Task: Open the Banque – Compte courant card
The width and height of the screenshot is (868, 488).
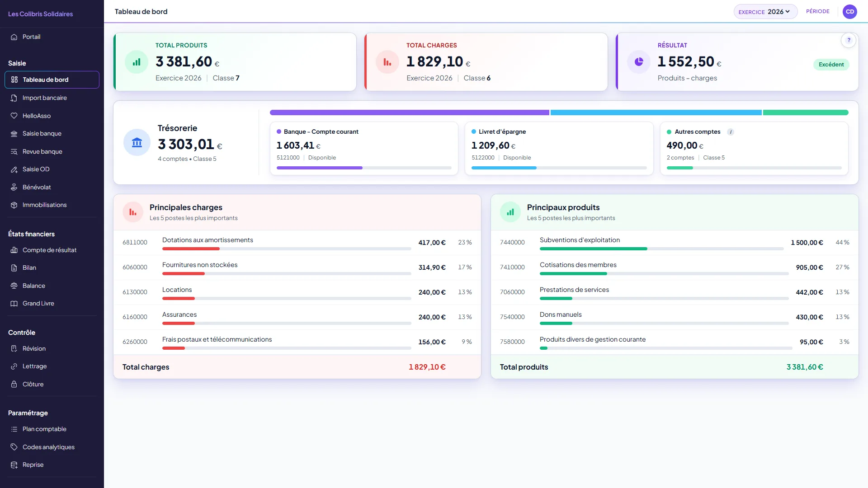Action: [x=364, y=148]
